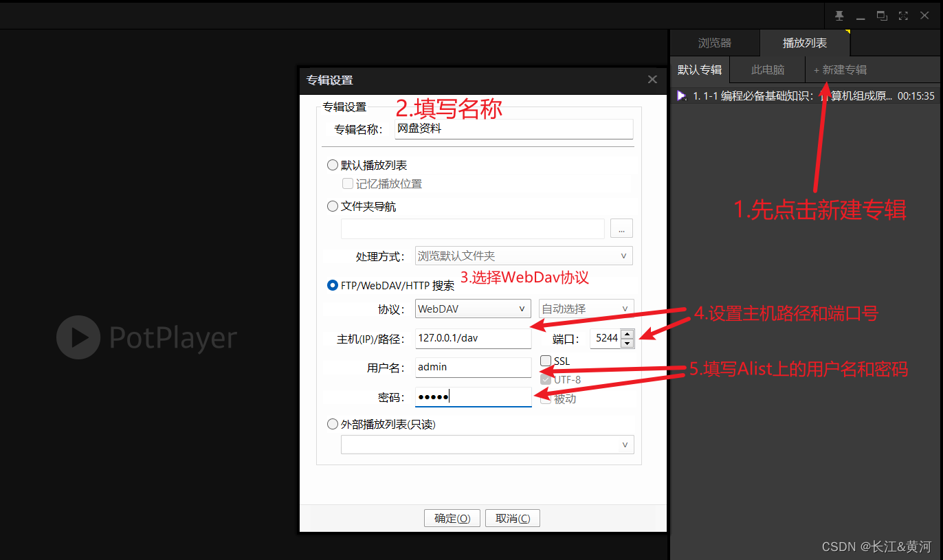
Task: Click the 用户名 admin field
Action: [x=473, y=368]
